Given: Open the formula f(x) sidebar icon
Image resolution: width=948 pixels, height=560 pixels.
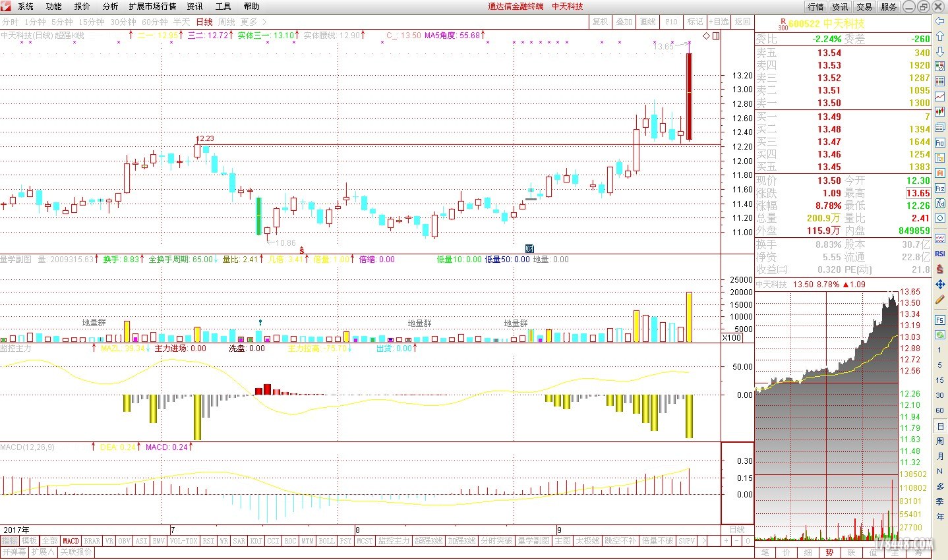Looking at the screenshot, I should click(940, 203).
